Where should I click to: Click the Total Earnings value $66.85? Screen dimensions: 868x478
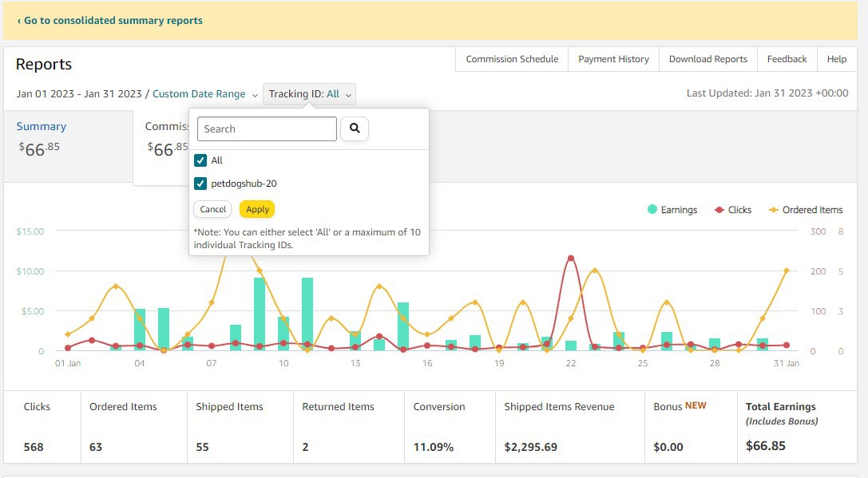click(766, 446)
